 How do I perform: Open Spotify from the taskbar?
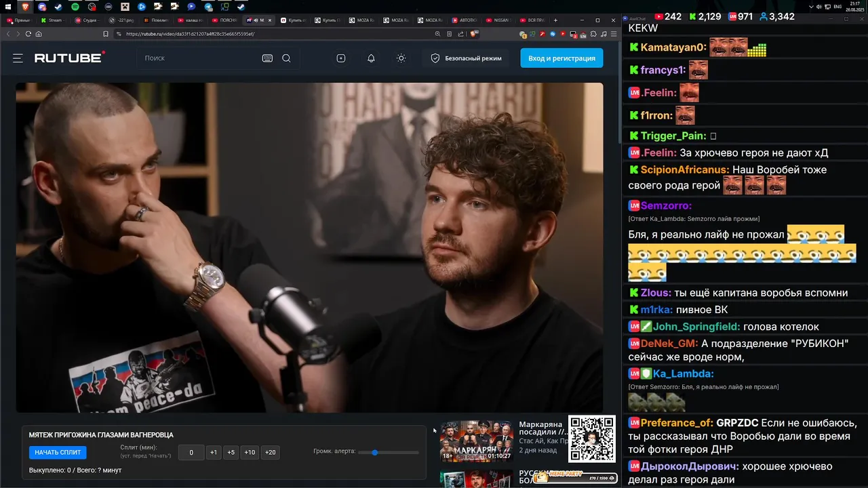click(x=75, y=7)
